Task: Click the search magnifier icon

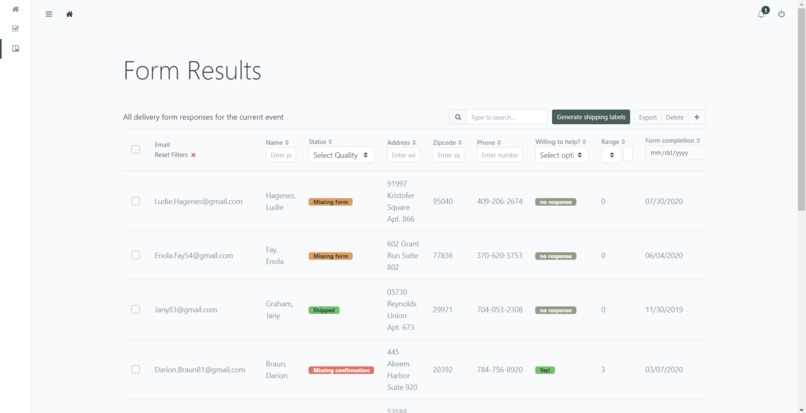Action: point(457,117)
